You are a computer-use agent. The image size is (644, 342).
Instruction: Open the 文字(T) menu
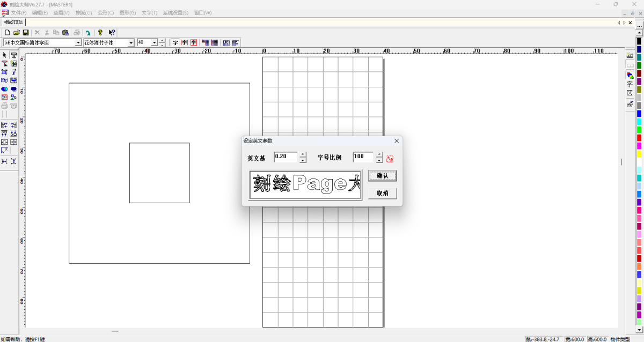tap(149, 13)
